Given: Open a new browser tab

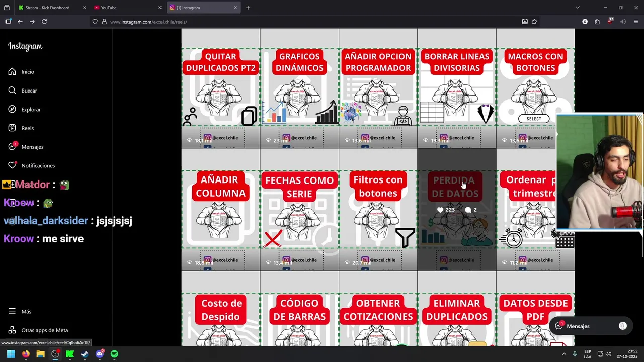Looking at the screenshot, I should tap(248, 8).
